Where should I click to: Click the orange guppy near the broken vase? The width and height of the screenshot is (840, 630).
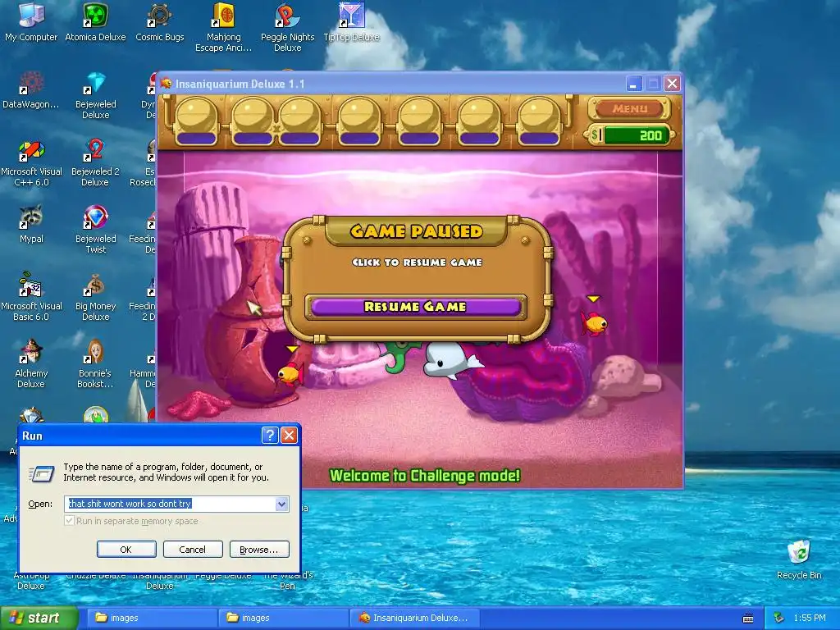point(291,373)
